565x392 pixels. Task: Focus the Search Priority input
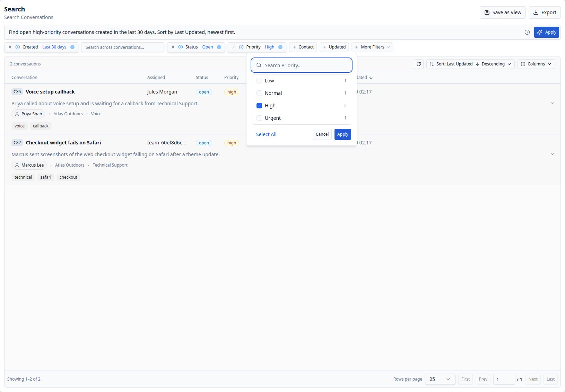(x=302, y=65)
